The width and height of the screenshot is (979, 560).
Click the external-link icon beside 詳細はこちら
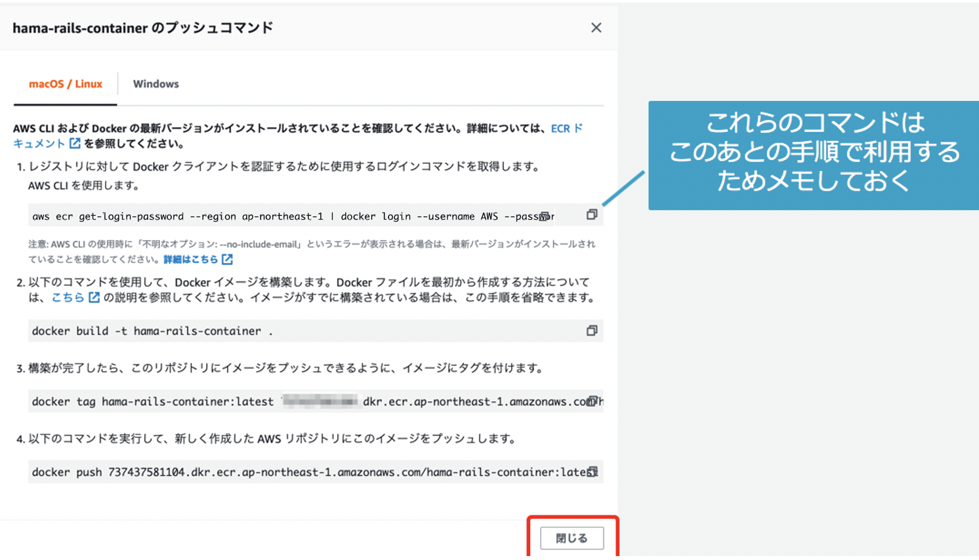(227, 259)
